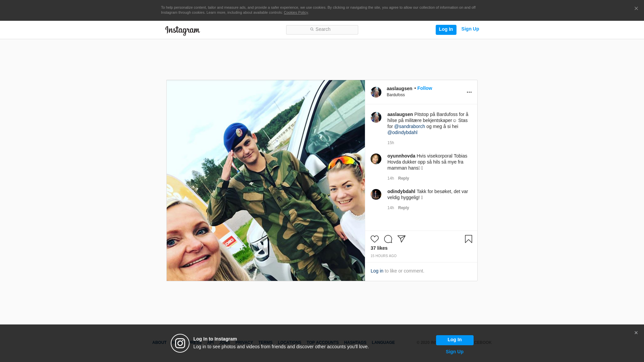The width and height of the screenshot is (644, 362).
Task: Open the TOP ACCOUNTS footer link
Action: (x=322, y=343)
